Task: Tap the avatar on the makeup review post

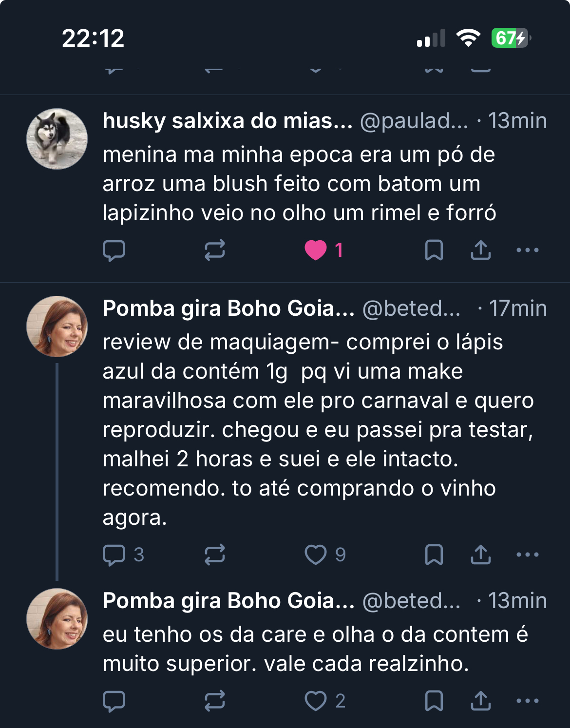Action: point(57,326)
